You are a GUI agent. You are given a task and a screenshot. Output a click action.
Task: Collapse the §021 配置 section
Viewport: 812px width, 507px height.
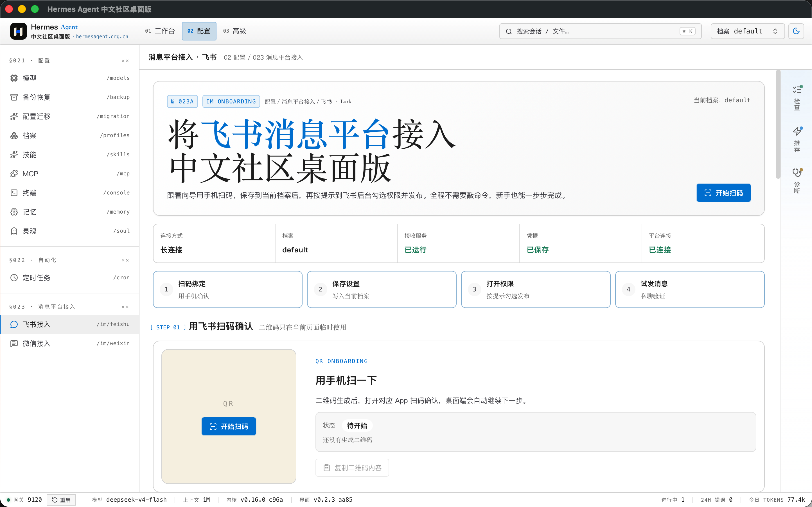point(125,61)
